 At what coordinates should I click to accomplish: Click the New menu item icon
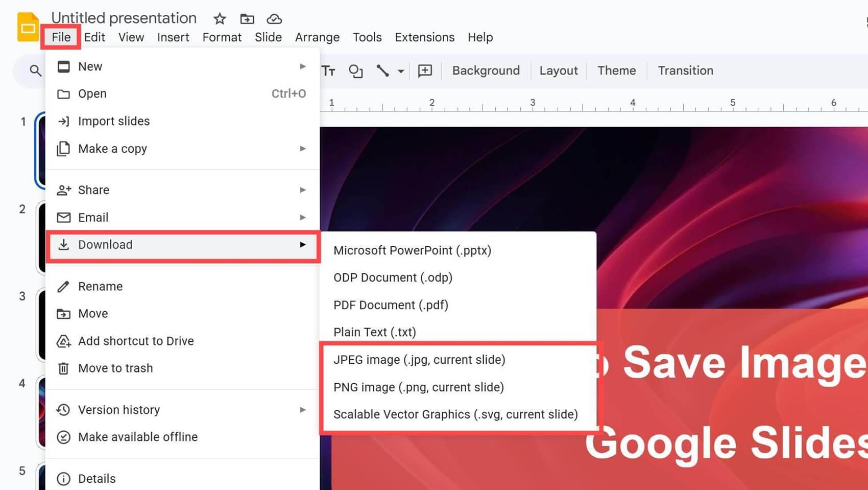[x=63, y=66]
